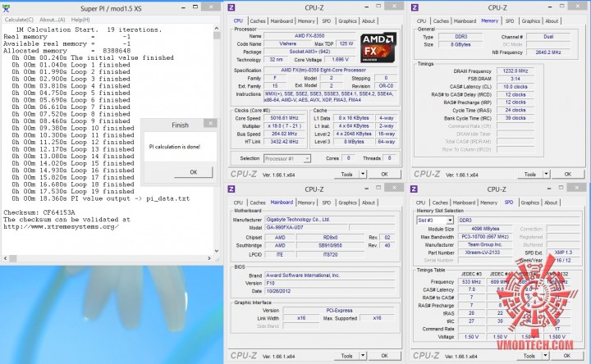Click Tools button in the bottom-left CPU-Z Mainboard window
Viewport: 591px width, 364px height.
coord(346,356)
